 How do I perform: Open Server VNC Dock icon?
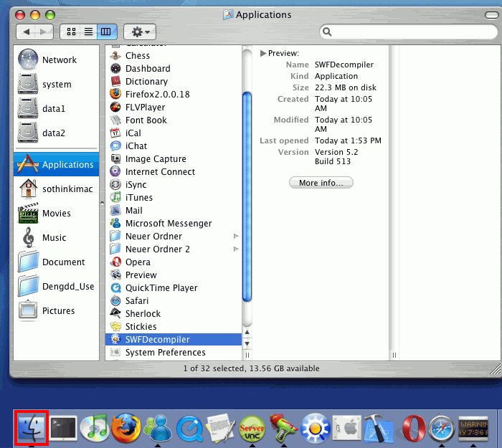click(252, 429)
